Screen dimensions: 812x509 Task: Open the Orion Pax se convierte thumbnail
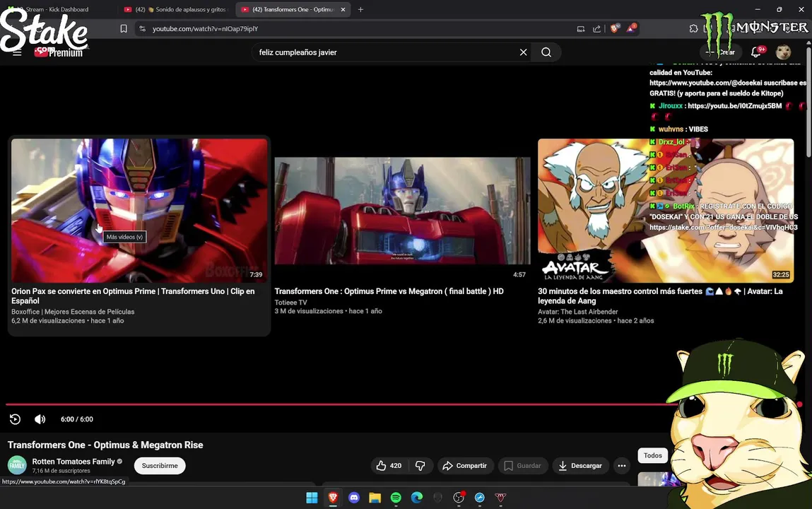[x=139, y=210]
